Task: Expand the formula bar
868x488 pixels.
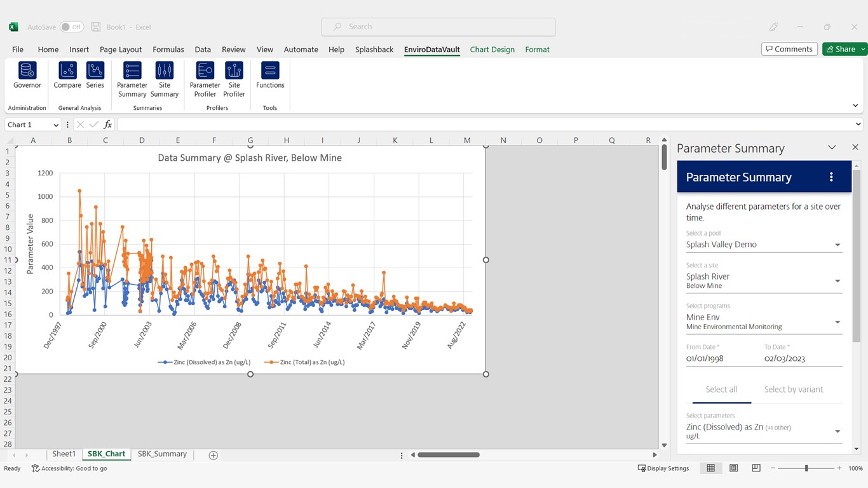Action: tap(858, 125)
